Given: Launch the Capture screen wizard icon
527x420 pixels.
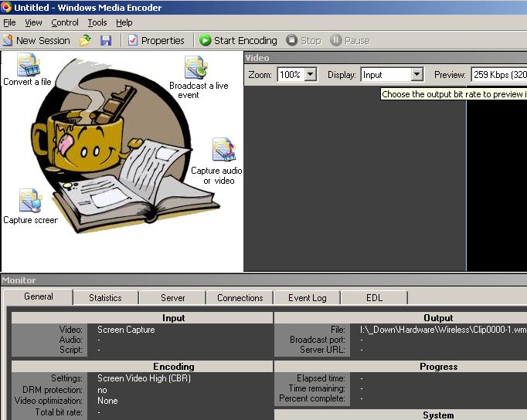Looking at the screenshot, I should click(x=31, y=201).
